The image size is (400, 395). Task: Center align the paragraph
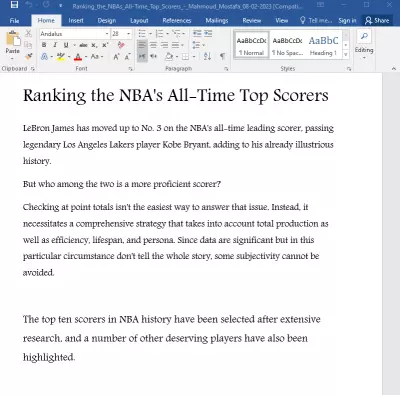point(153,45)
